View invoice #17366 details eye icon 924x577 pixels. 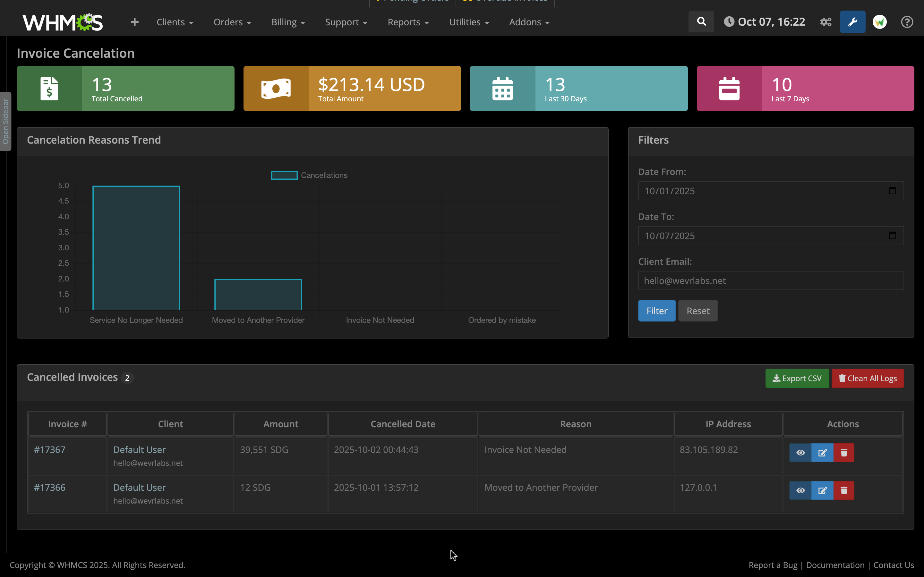pos(801,490)
